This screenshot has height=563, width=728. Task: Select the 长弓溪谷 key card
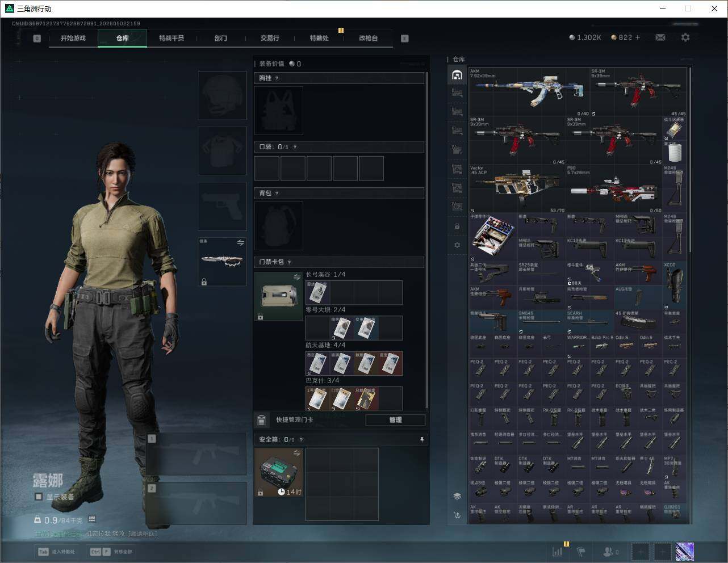click(318, 292)
